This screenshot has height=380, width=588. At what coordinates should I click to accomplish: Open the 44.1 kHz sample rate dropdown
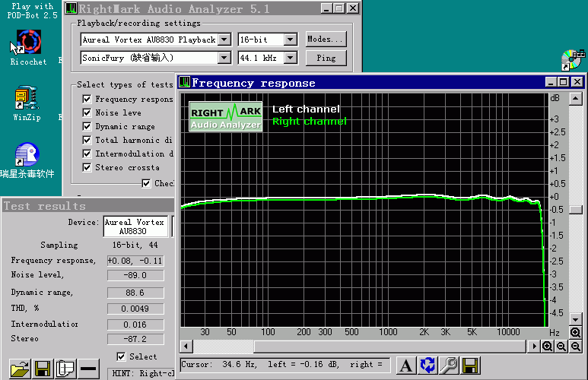(x=291, y=58)
